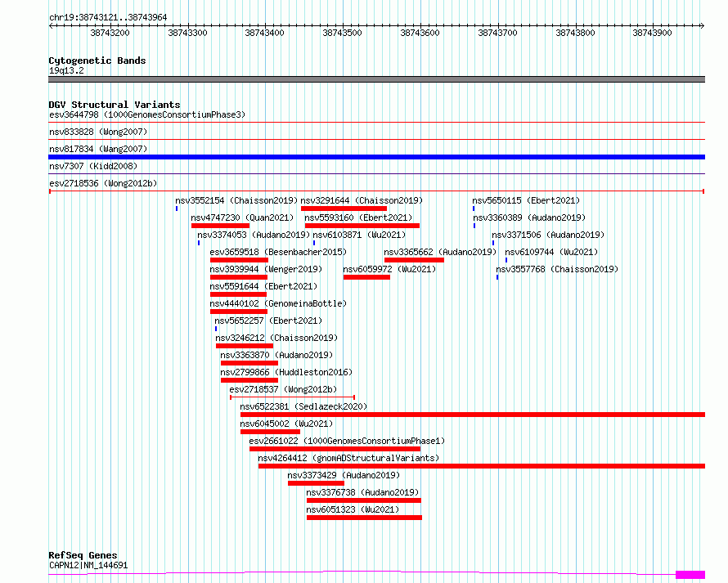Click nsv3939944 (Wenger2019) label
Image resolution: width=728 pixels, height=583 pixels.
(266, 269)
